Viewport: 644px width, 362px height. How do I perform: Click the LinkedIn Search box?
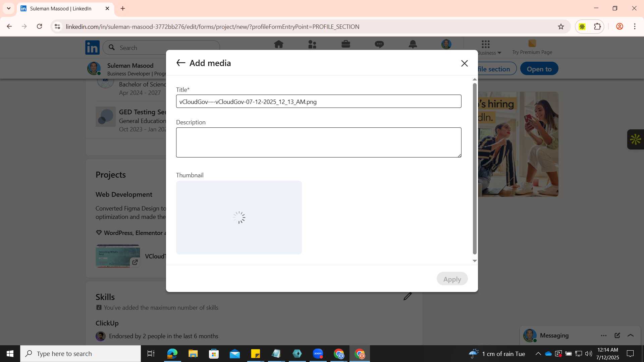click(161, 48)
